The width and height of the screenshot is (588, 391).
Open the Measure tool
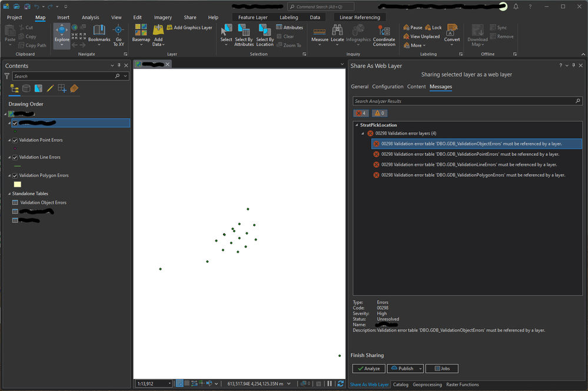coord(320,33)
